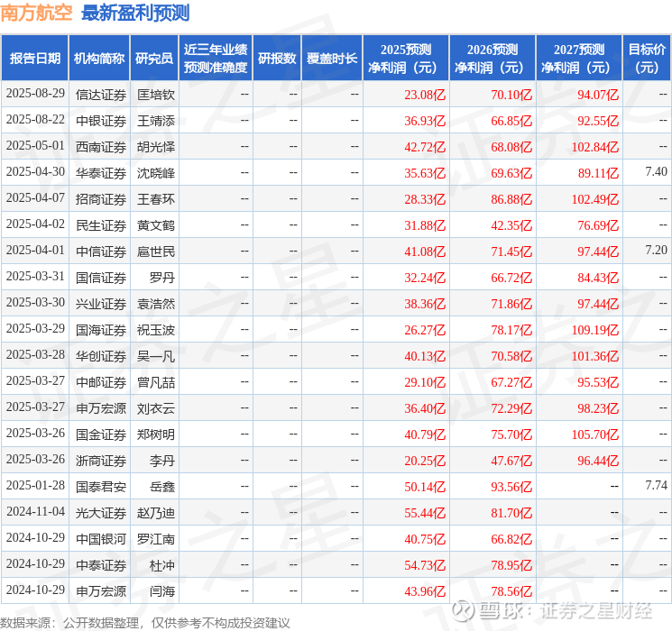Click the 研究员 column header
Image resolution: width=672 pixels, height=631 pixels.
pyautogui.click(x=154, y=59)
